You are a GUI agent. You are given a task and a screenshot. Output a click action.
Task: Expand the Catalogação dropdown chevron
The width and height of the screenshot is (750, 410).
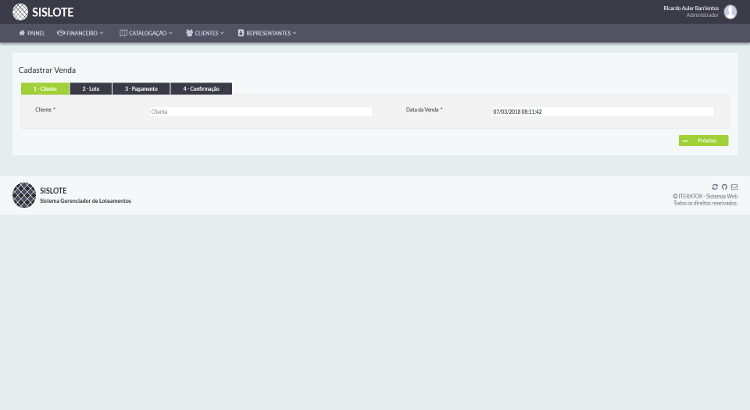click(x=170, y=33)
